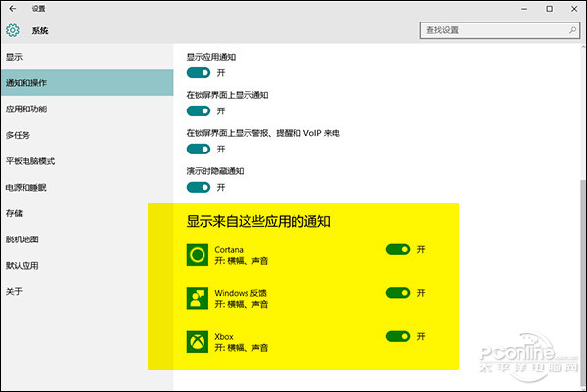Toggle 演示时隐藏通知 switch
The image size is (587, 392).
pyautogui.click(x=199, y=187)
